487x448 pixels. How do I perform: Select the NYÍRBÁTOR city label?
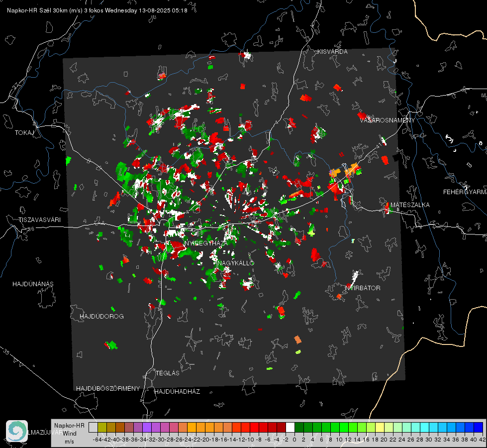[363, 288]
